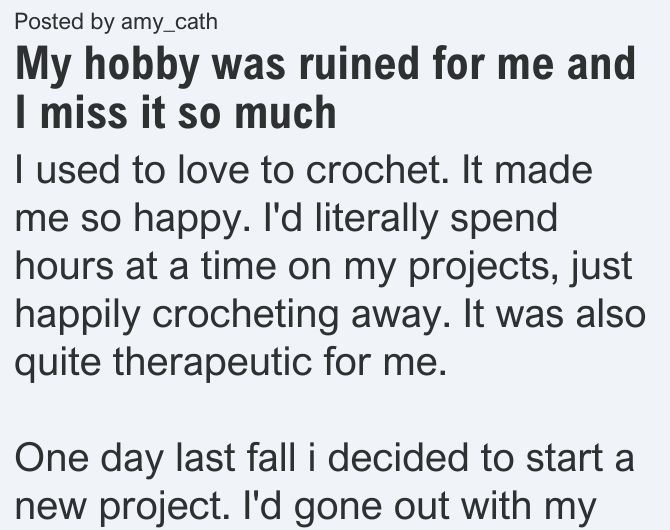Click the 'Posted by' label text
The image size is (670, 530).
[x=65, y=22]
